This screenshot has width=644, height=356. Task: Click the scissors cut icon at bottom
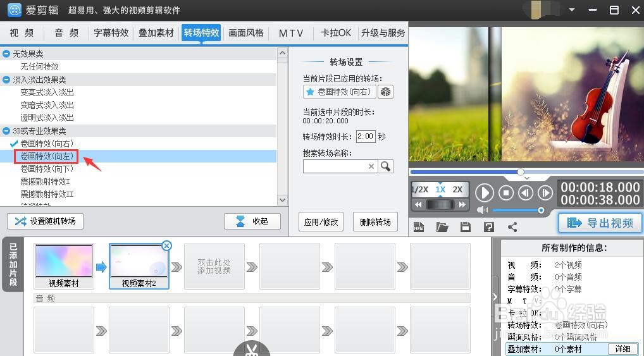[x=252, y=349]
